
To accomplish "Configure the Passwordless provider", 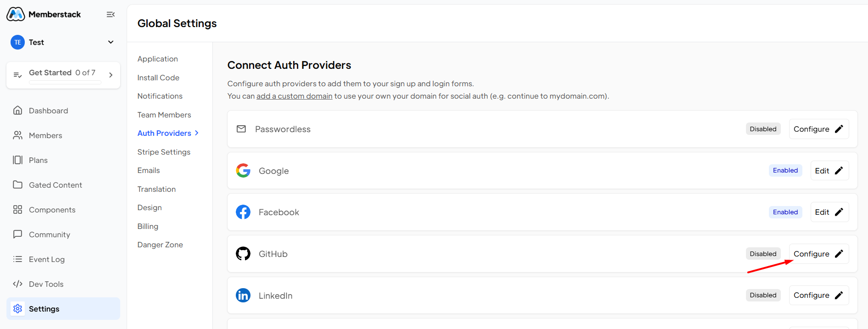I will click(819, 129).
